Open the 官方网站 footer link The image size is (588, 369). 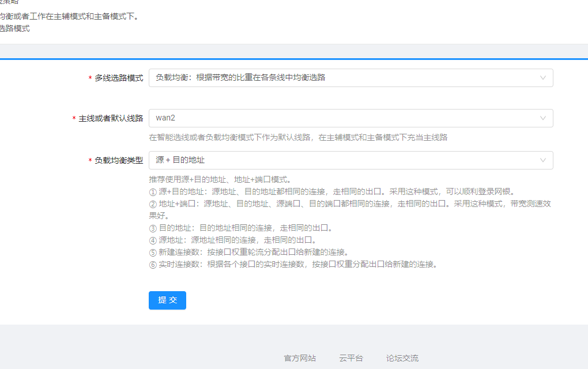click(300, 358)
